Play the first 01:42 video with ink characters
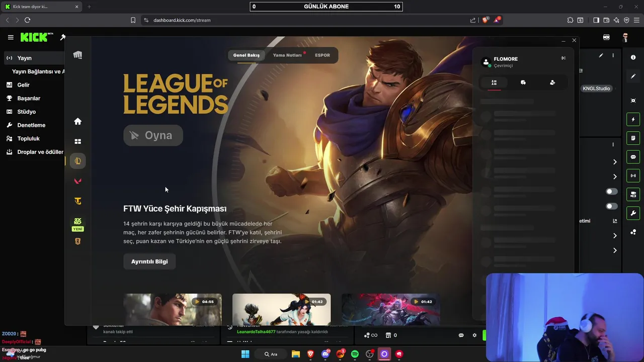Screen dimensions: 644x362 [x=281, y=309]
